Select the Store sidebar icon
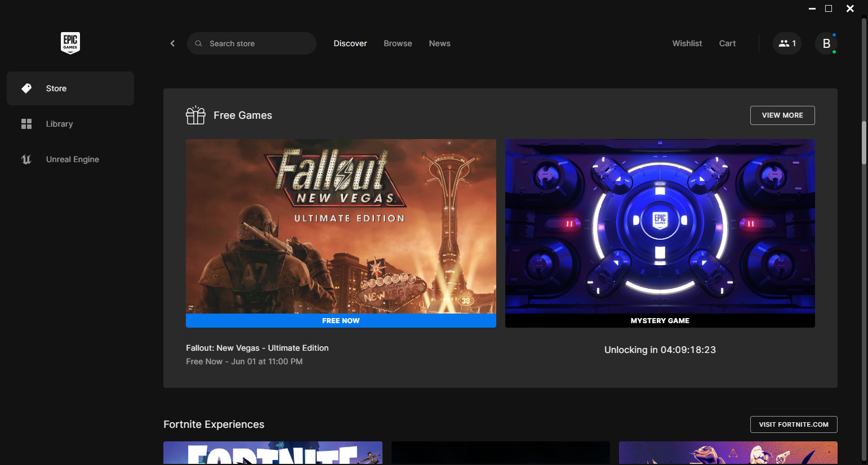 (26, 88)
